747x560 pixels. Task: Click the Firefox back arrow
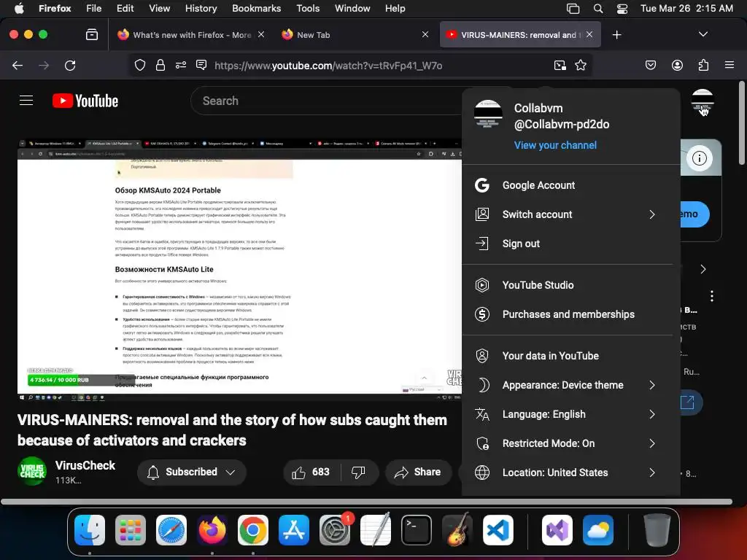point(18,65)
